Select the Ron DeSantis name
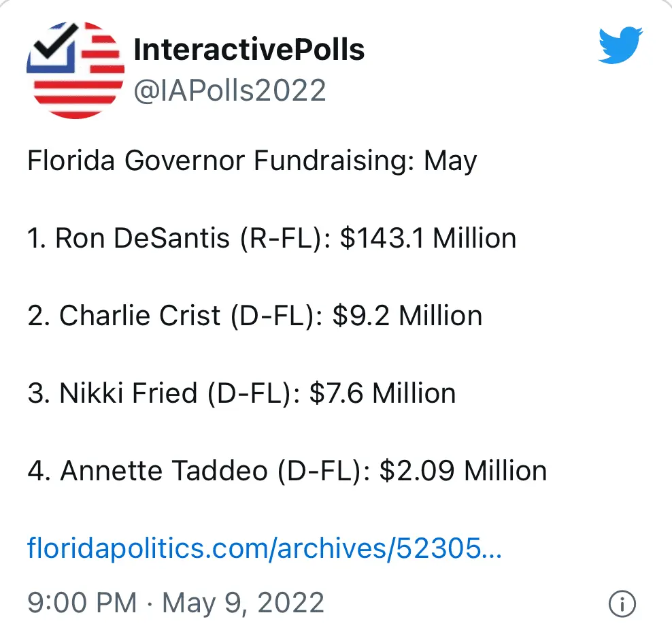Image resolution: width=672 pixels, height=630 pixels. coord(142,238)
